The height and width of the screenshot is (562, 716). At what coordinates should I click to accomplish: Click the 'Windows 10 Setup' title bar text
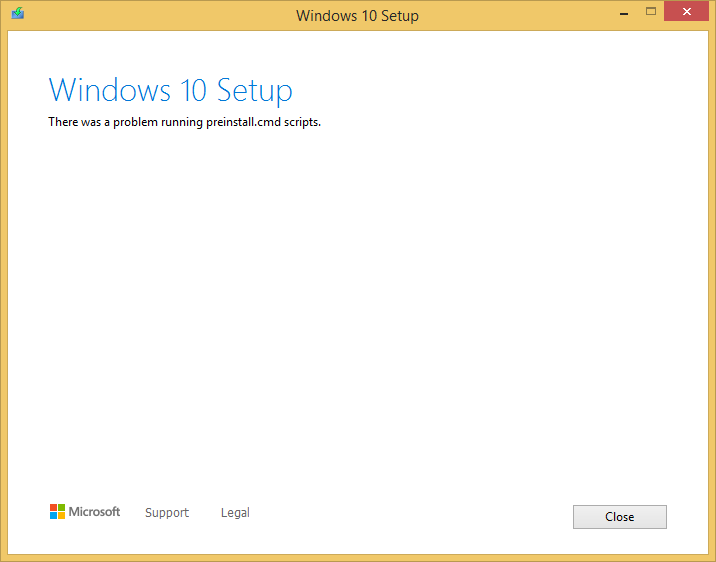[x=357, y=16]
